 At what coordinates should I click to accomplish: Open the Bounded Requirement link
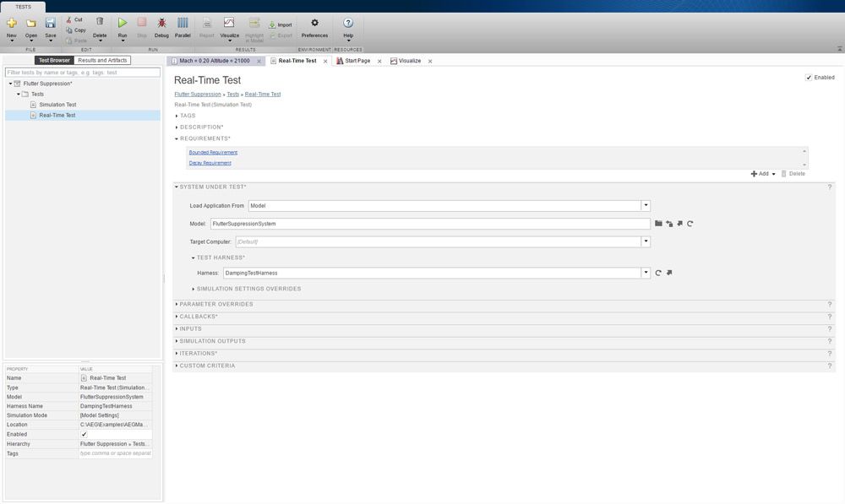(213, 153)
